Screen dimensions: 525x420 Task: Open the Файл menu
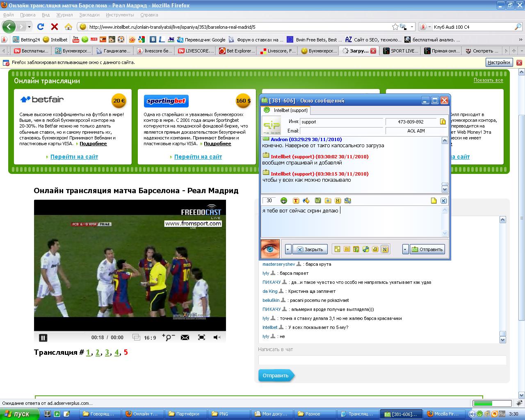pyautogui.click(x=8, y=15)
